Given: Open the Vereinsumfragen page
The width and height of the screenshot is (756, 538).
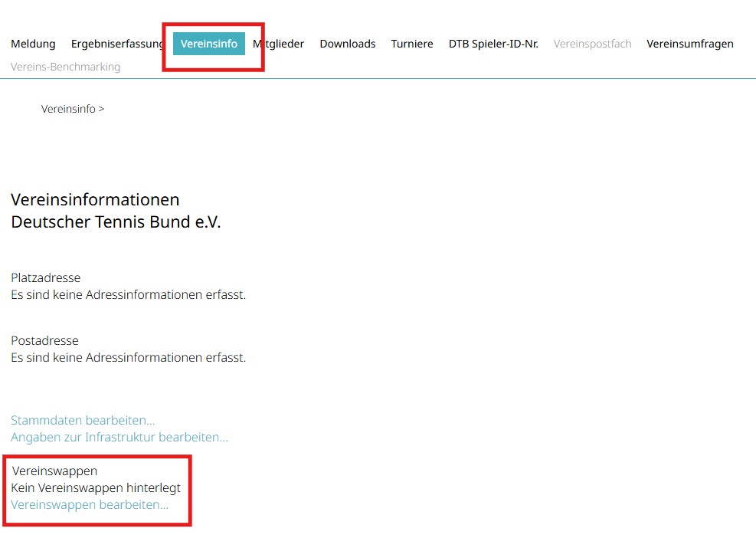Looking at the screenshot, I should (690, 44).
